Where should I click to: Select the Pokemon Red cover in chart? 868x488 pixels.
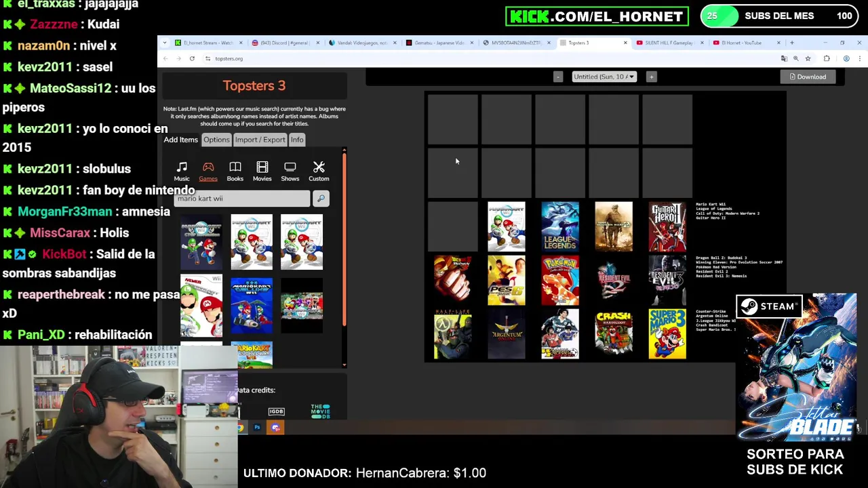point(560,280)
